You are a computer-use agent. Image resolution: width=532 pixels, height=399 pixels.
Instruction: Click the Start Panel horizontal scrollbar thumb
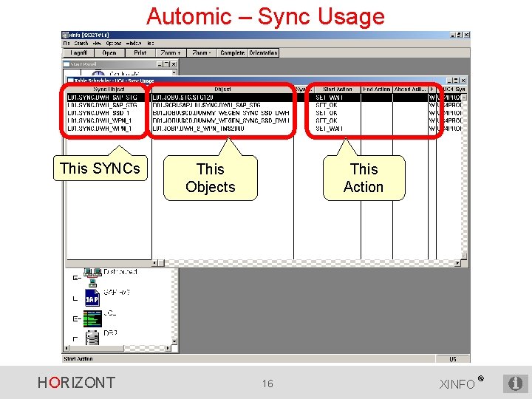point(97,348)
